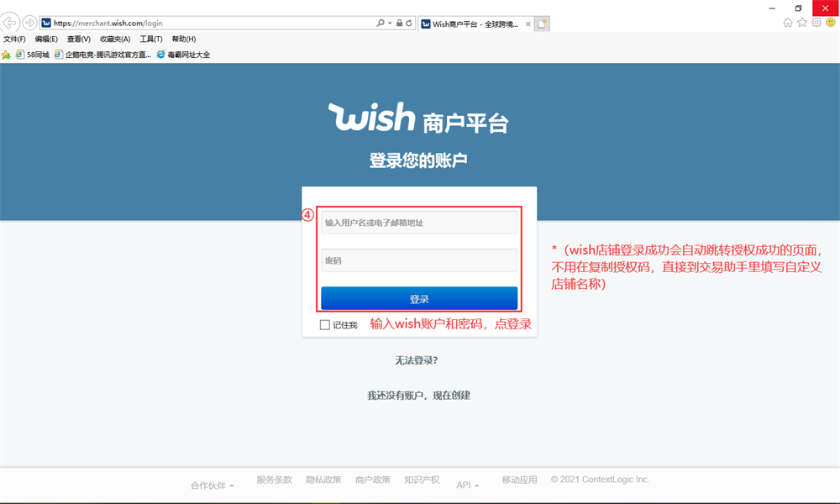Click the browser back arrow button
This screenshot has width=840, height=504.
[x=9, y=23]
